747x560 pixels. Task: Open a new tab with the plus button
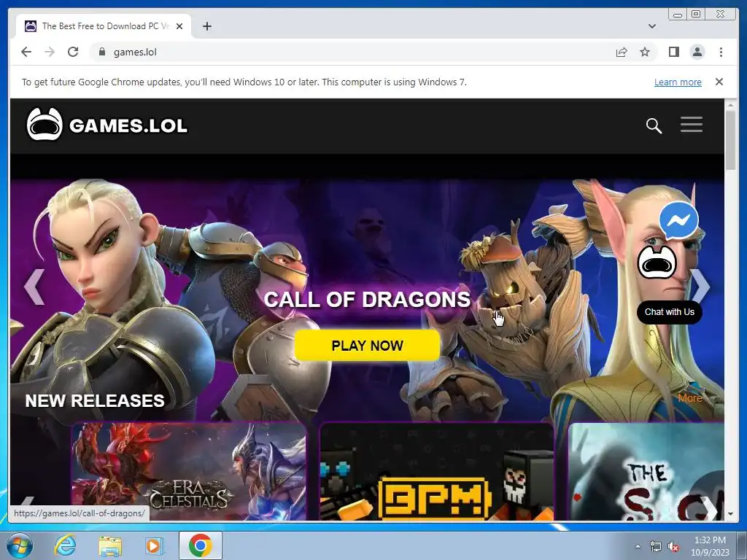pyautogui.click(x=206, y=26)
